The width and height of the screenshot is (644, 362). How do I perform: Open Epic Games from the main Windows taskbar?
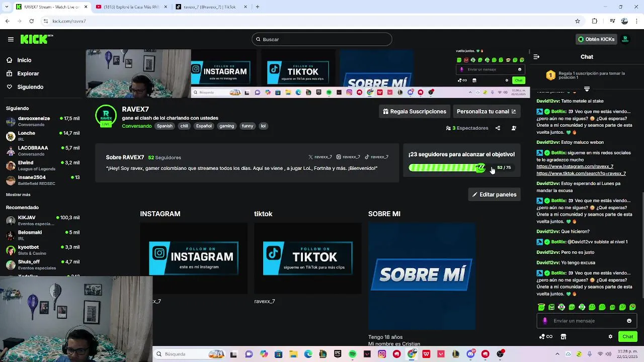[x=338, y=354]
